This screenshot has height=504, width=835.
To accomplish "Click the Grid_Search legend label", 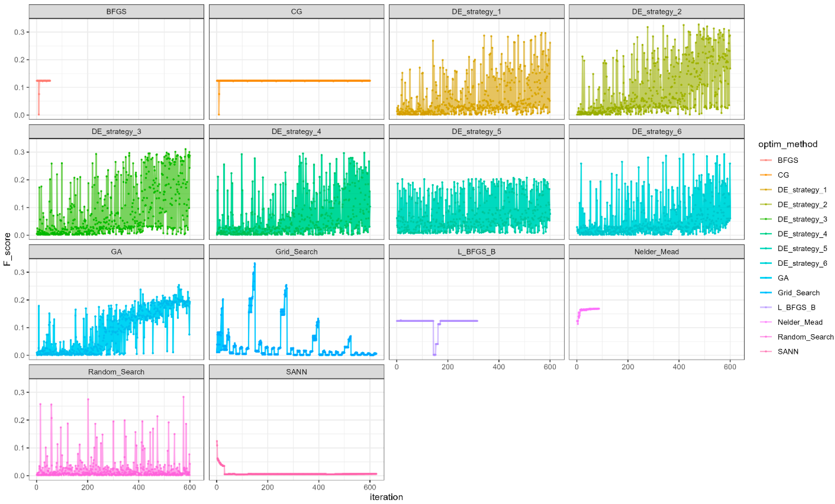I will [x=798, y=293].
